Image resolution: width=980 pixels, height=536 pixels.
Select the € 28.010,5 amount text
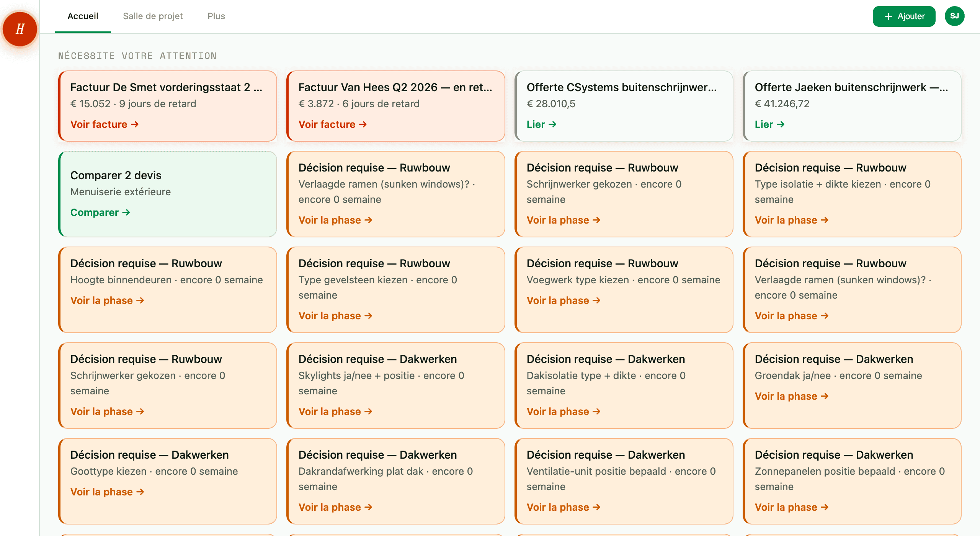(551, 104)
